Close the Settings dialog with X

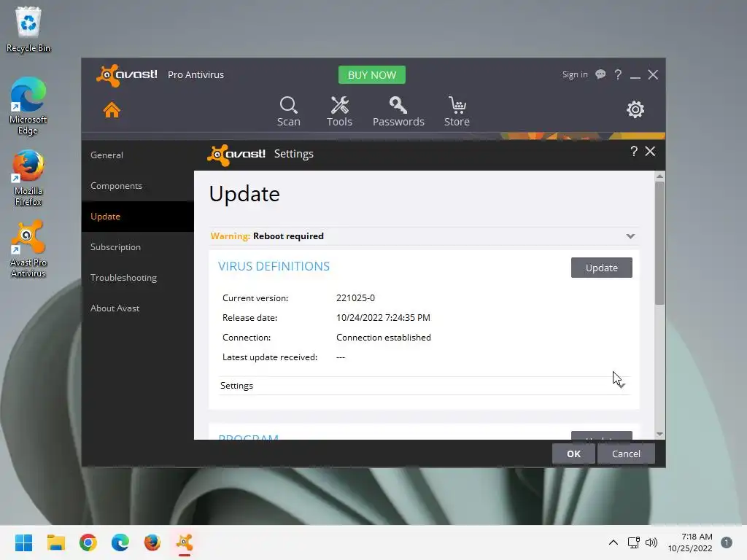[x=650, y=152]
